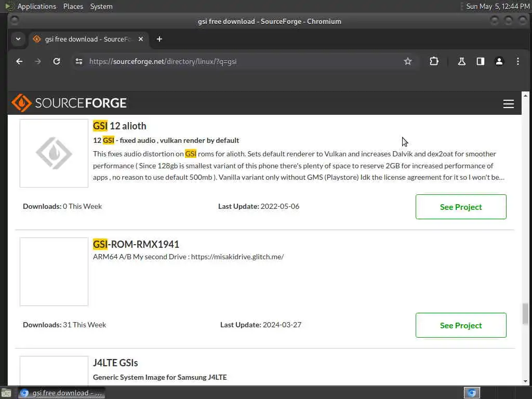Reload the SourceForge page
The width and height of the screenshot is (532, 399).
(57, 61)
